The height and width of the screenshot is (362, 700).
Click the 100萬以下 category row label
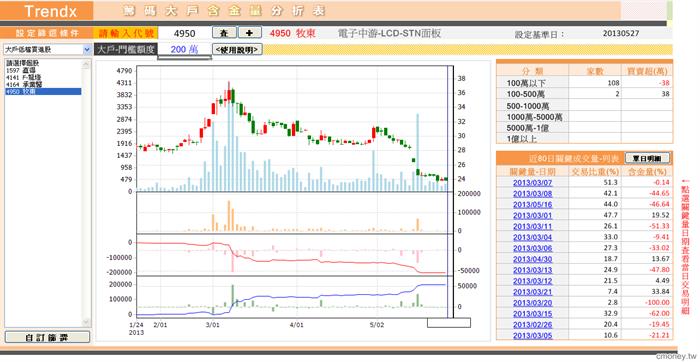click(x=526, y=83)
